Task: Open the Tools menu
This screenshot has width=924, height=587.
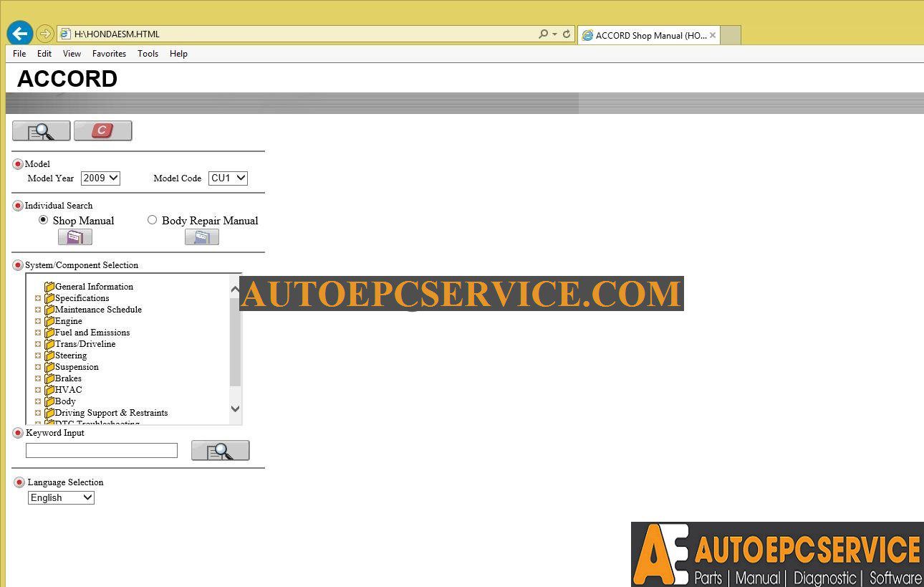Action: (x=148, y=54)
